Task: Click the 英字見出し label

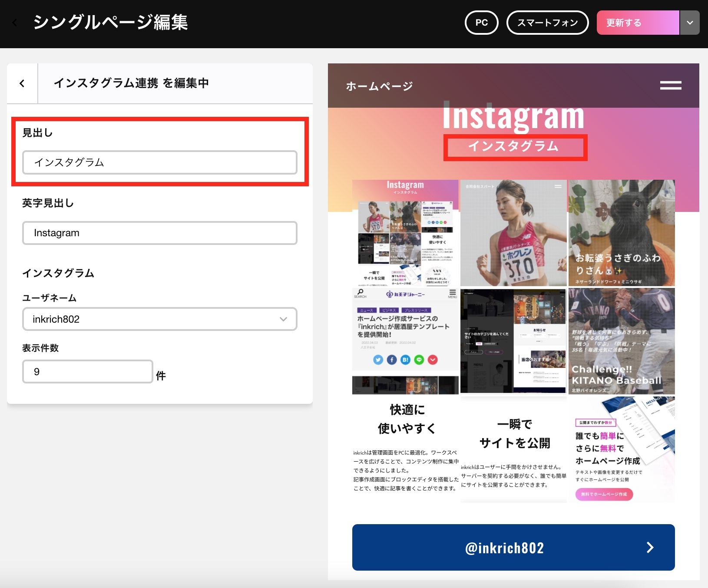Action: pos(48,203)
